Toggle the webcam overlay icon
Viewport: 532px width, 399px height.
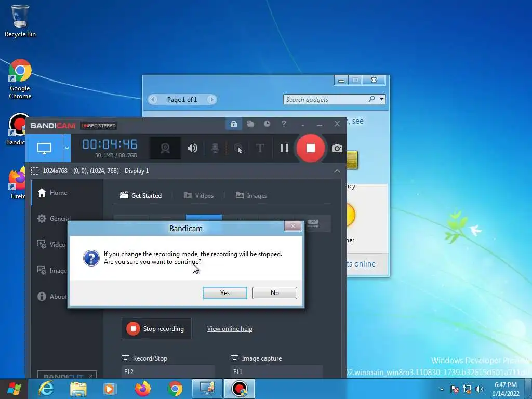[165, 148]
